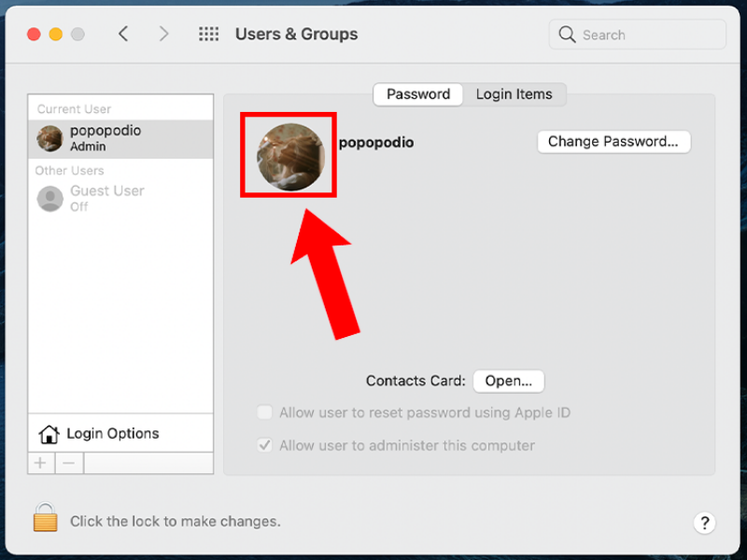Add a user with the plus button
The width and height of the screenshot is (747, 560).
[x=41, y=463]
